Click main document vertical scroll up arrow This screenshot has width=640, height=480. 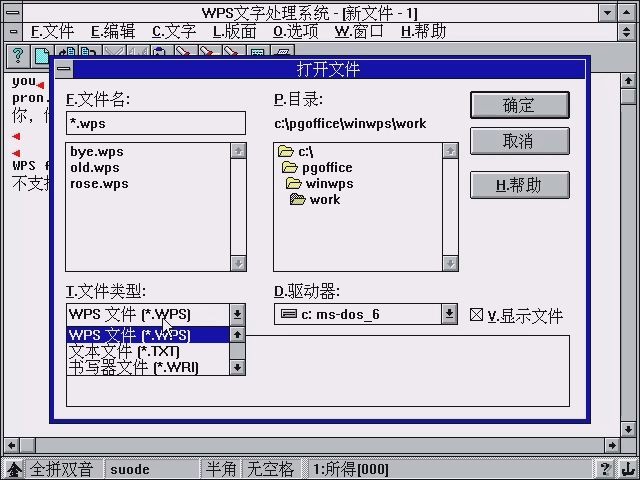tap(628, 80)
